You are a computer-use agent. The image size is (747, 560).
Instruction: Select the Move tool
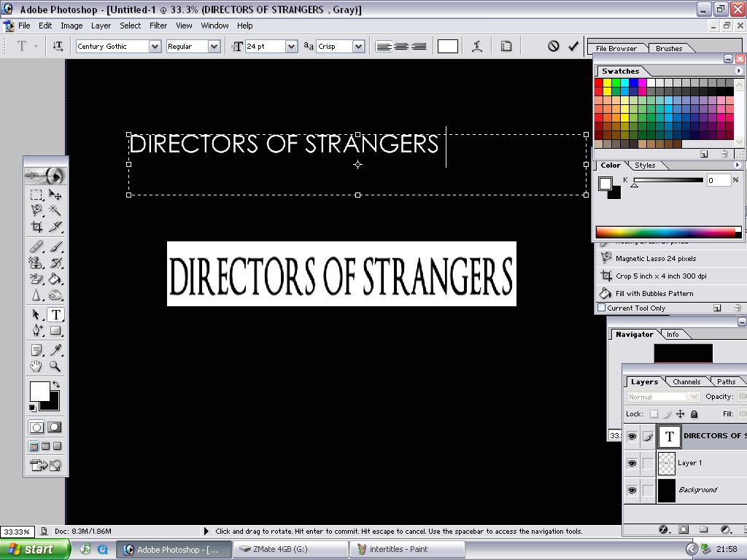coord(55,195)
